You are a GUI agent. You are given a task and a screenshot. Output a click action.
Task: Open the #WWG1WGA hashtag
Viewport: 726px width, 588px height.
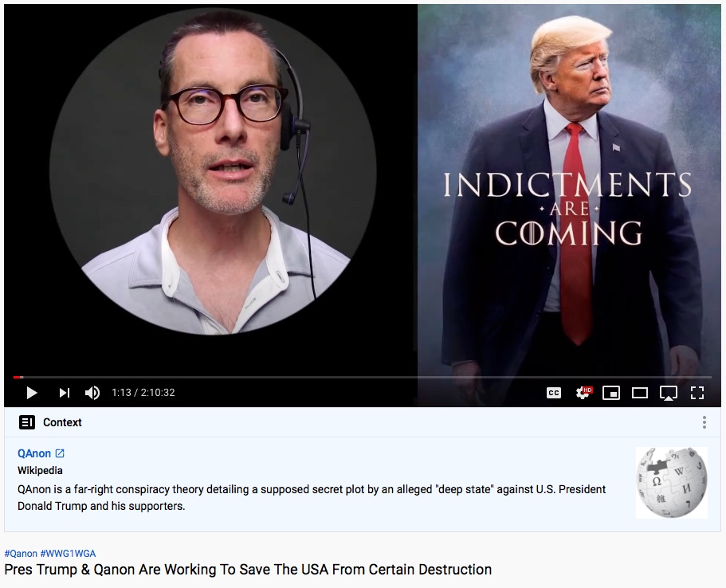pos(68,553)
